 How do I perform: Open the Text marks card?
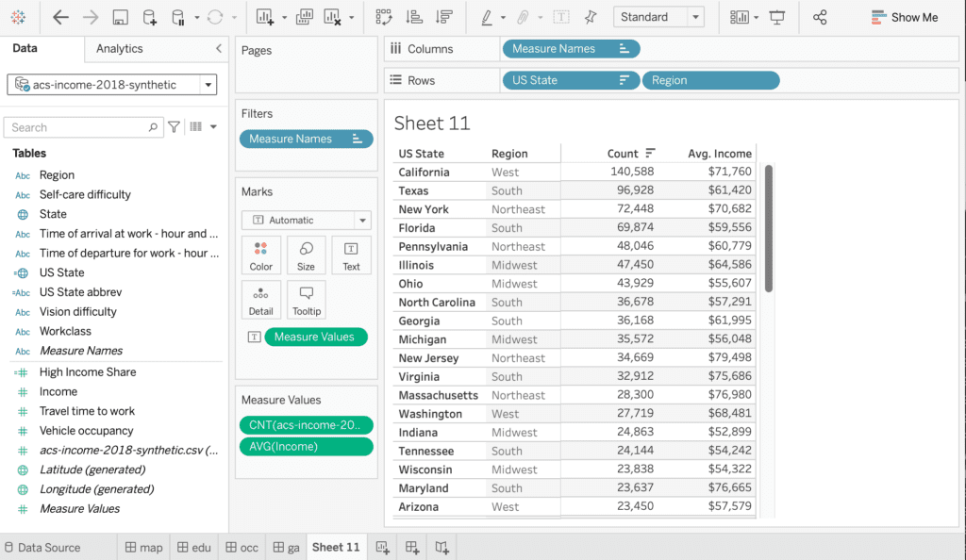tap(351, 255)
